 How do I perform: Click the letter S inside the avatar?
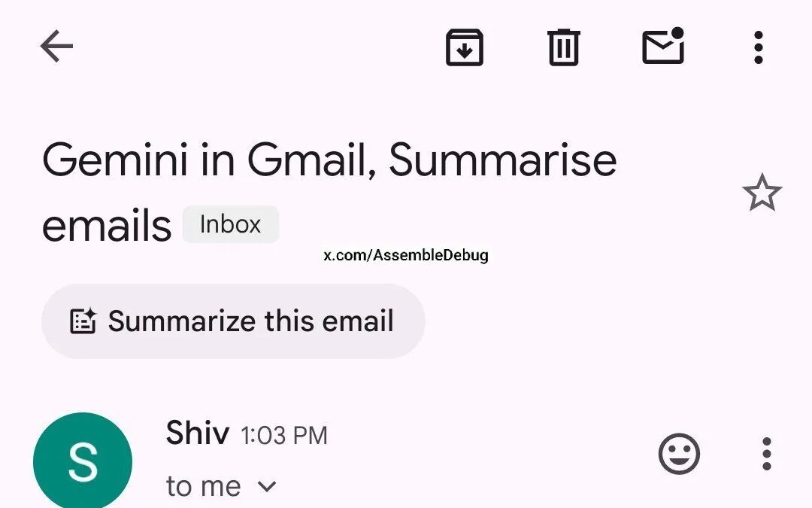click(x=83, y=464)
